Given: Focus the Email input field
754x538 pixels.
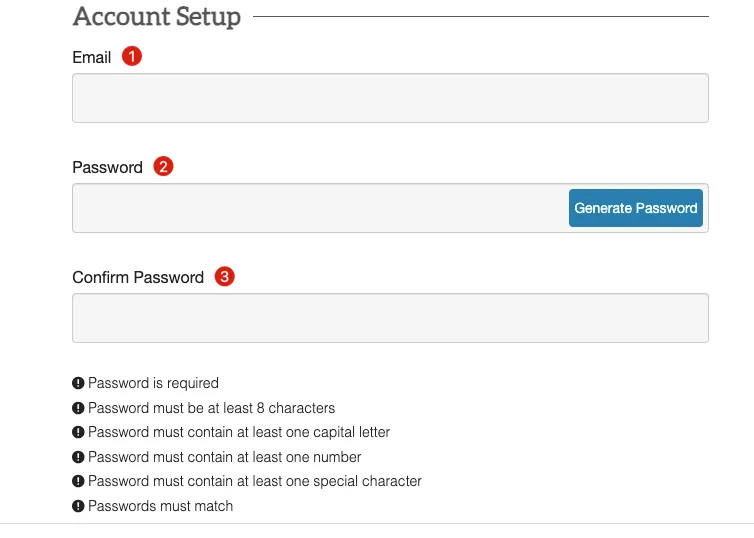Looking at the screenshot, I should 390,98.
